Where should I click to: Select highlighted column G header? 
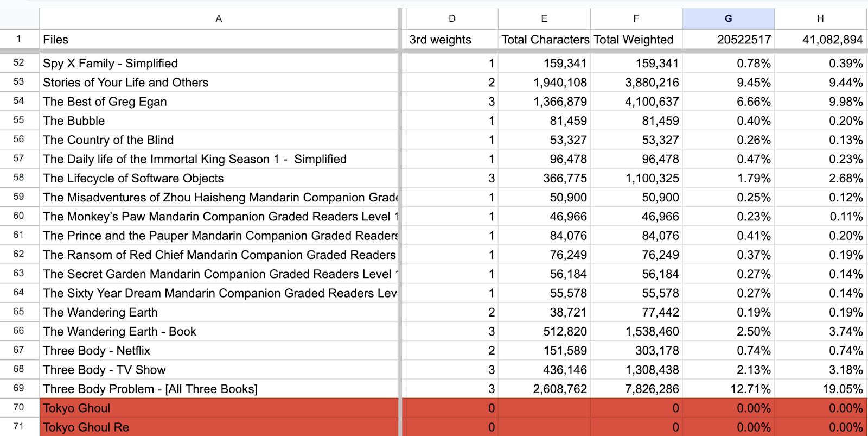click(x=729, y=18)
